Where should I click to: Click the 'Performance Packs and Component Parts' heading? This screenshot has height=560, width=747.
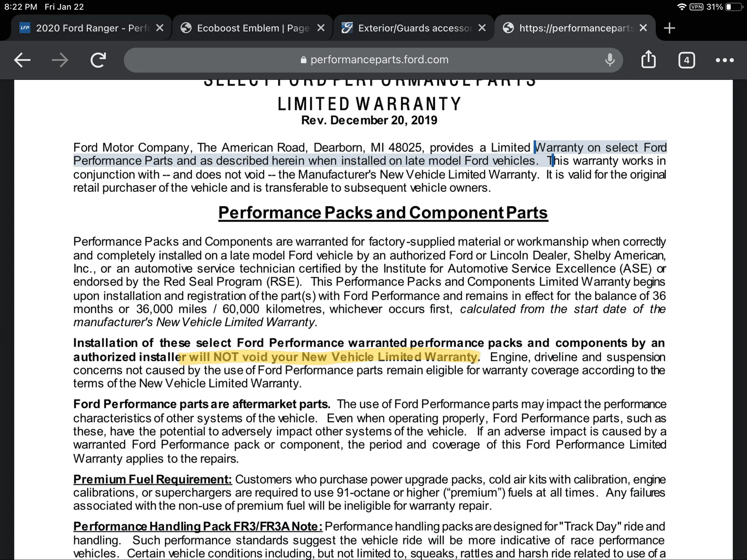(383, 213)
